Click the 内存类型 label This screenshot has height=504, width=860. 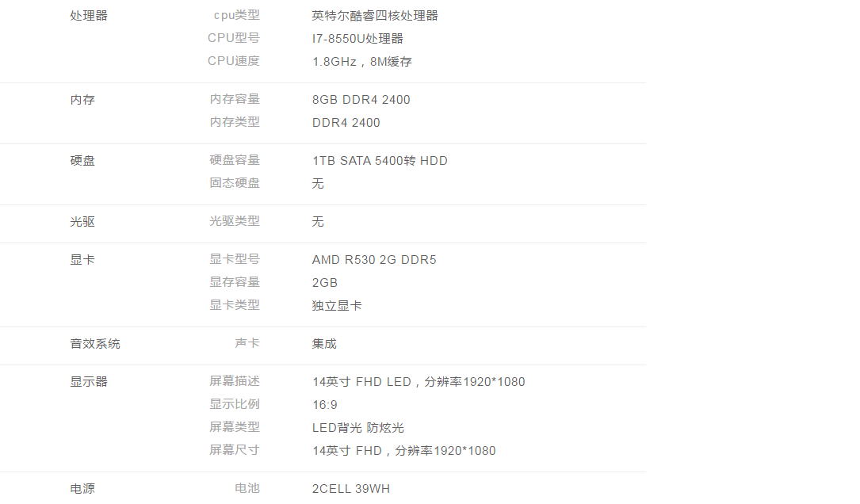coord(235,122)
